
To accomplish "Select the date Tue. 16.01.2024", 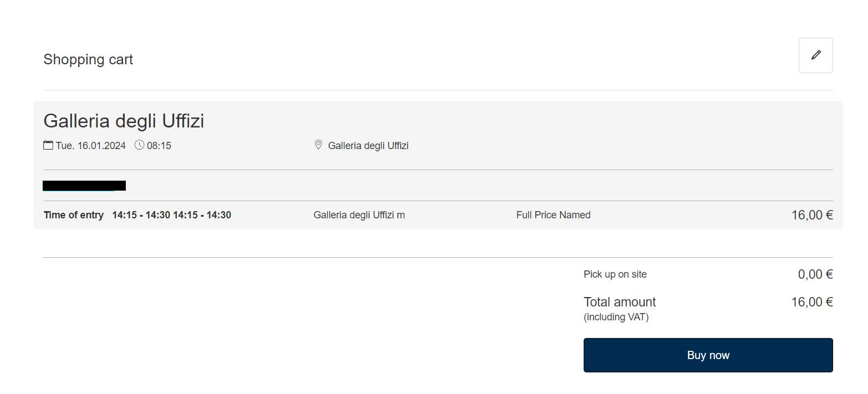I will pos(90,146).
